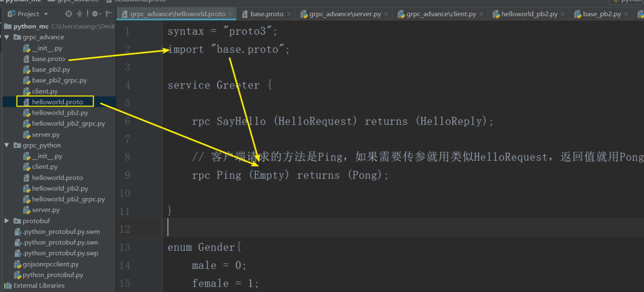Open helloworld_pb2_grpc.py under grpc_advance

68,123
